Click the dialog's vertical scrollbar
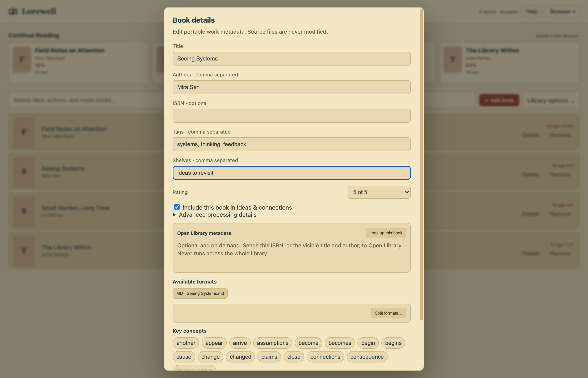Viewport: 588px width, 378px height. [422, 164]
